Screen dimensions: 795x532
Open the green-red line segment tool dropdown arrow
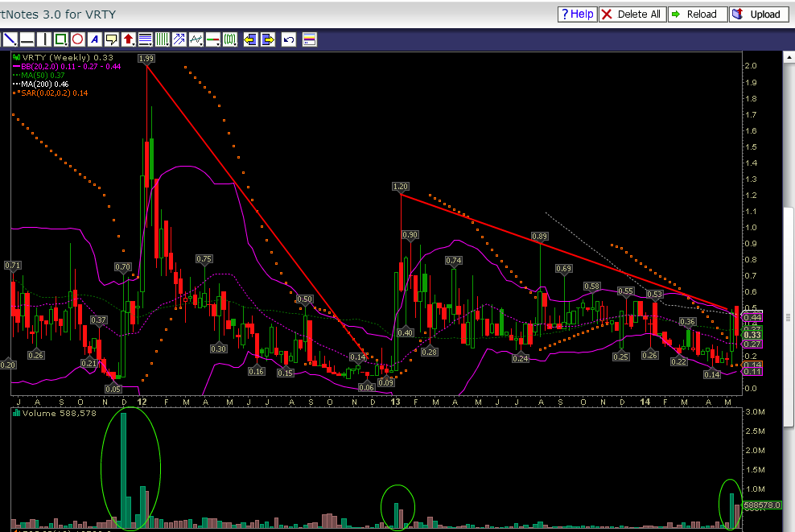[x=219, y=44]
